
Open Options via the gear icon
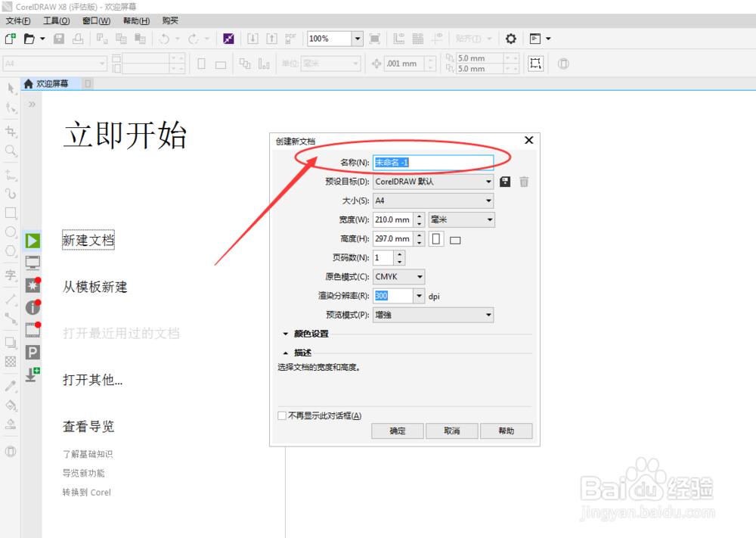click(x=510, y=39)
